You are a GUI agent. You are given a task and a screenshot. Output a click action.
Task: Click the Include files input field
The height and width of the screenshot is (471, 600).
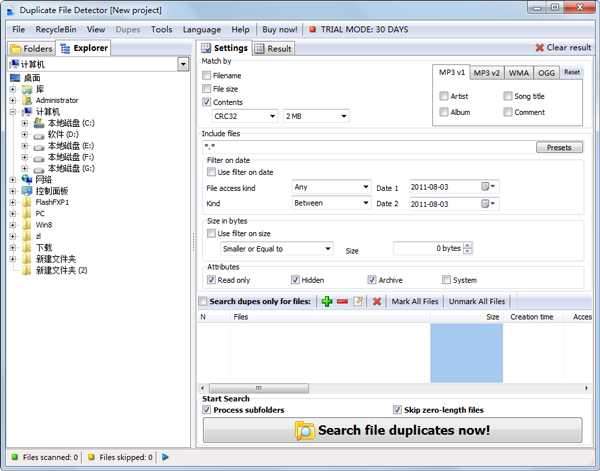pos(366,147)
